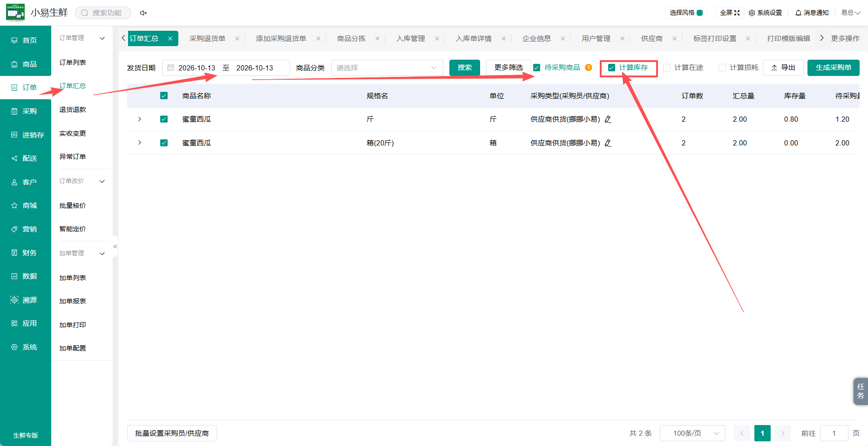Viewport: 868px width, 446px height.
Task: Open the 易总 user menu
Action: pos(850,13)
